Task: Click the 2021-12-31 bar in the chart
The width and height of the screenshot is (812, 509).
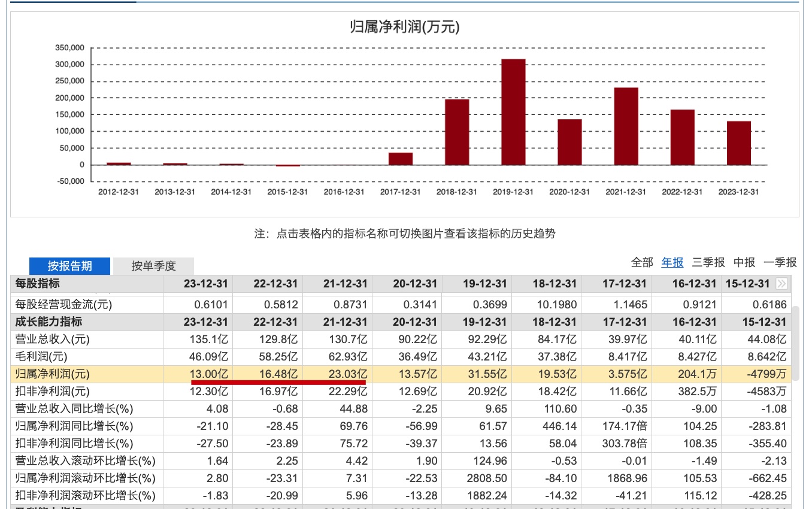Action: pos(626,126)
